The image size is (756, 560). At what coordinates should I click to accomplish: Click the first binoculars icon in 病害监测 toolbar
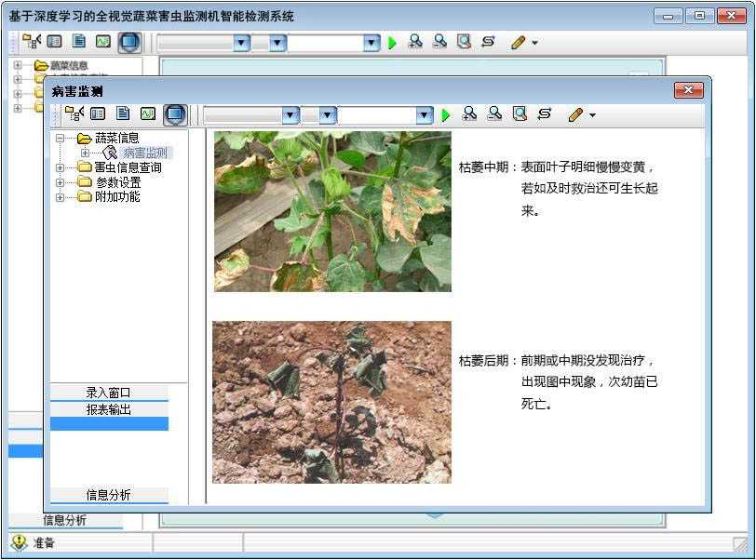coord(470,113)
